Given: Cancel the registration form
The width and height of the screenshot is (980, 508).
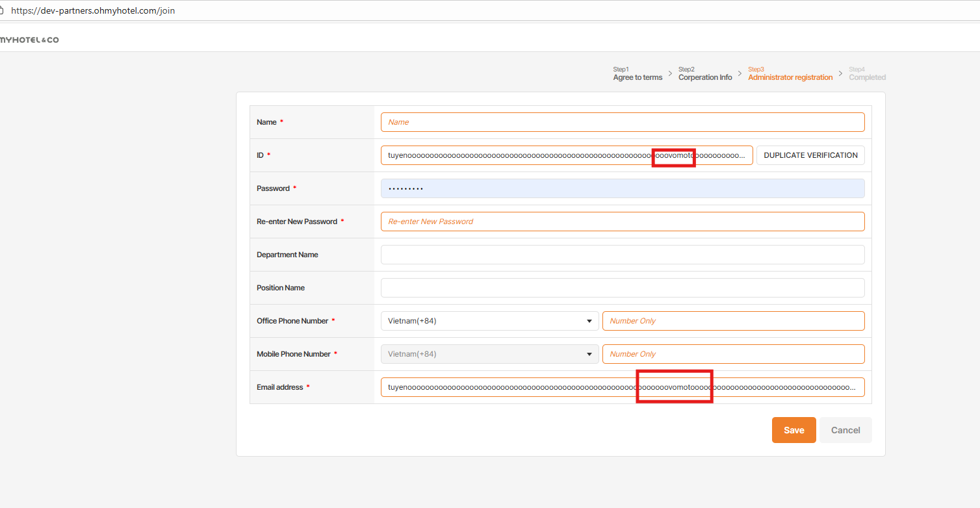Looking at the screenshot, I should pos(845,430).
